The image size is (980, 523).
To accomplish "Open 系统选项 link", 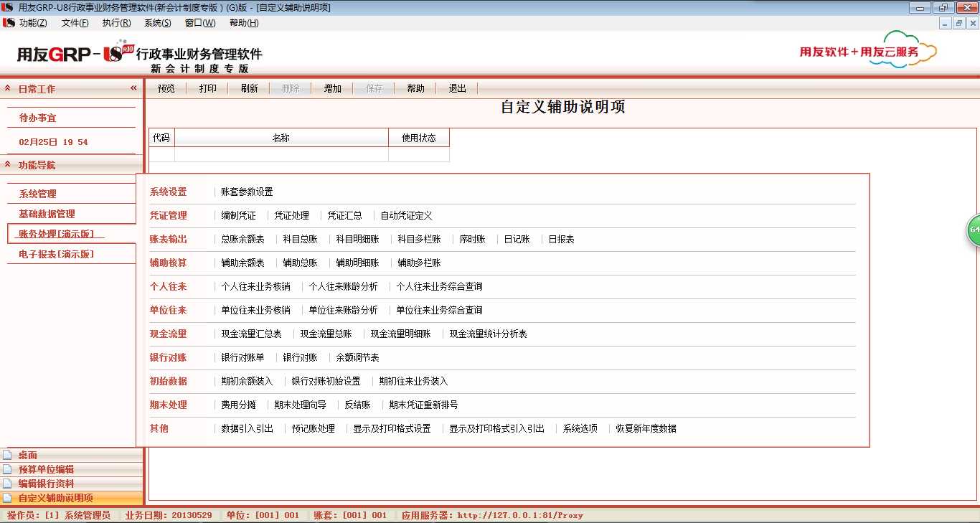I will tap(580, 429).
